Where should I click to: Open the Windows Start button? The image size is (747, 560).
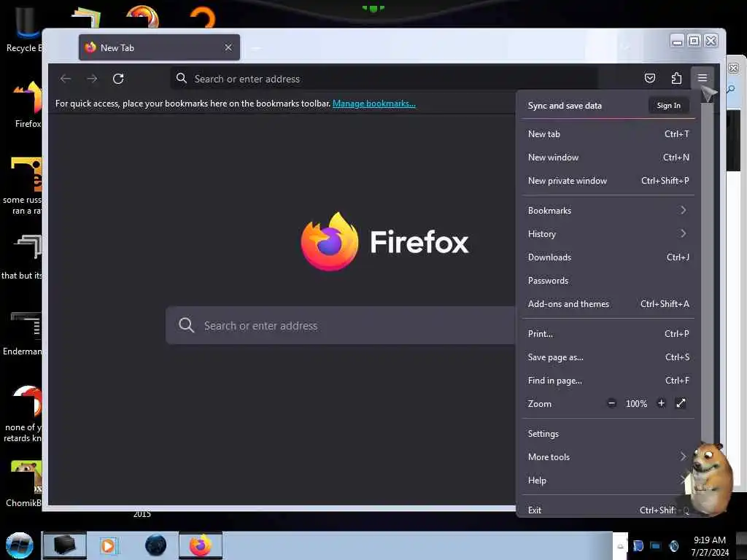(20, 545)
